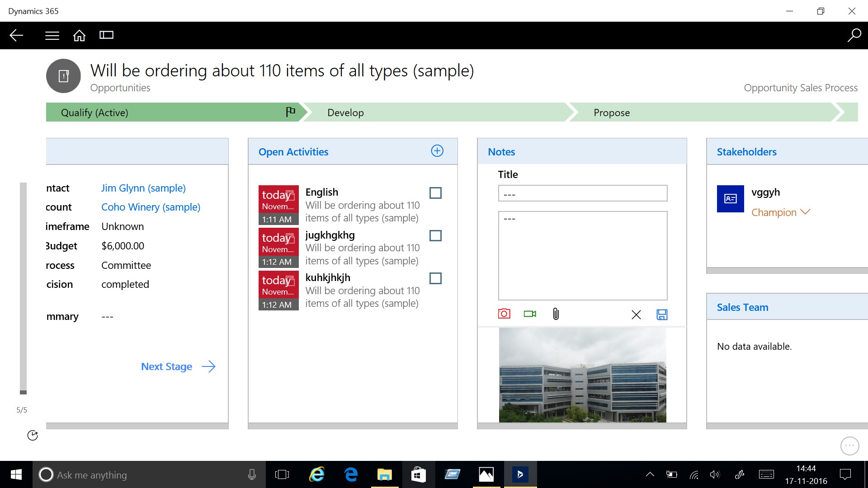Viewport: 868px width, 488px height.
Task: Click the vertical scrollbar on the left panel
Action: pyautogui.click(x=23, y=287)
